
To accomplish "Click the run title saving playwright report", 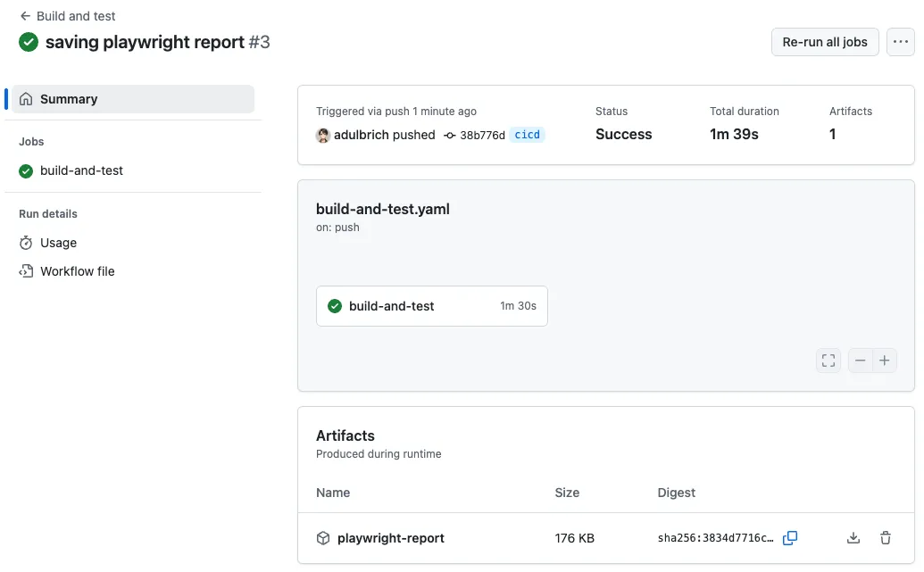I will [145, 43].
